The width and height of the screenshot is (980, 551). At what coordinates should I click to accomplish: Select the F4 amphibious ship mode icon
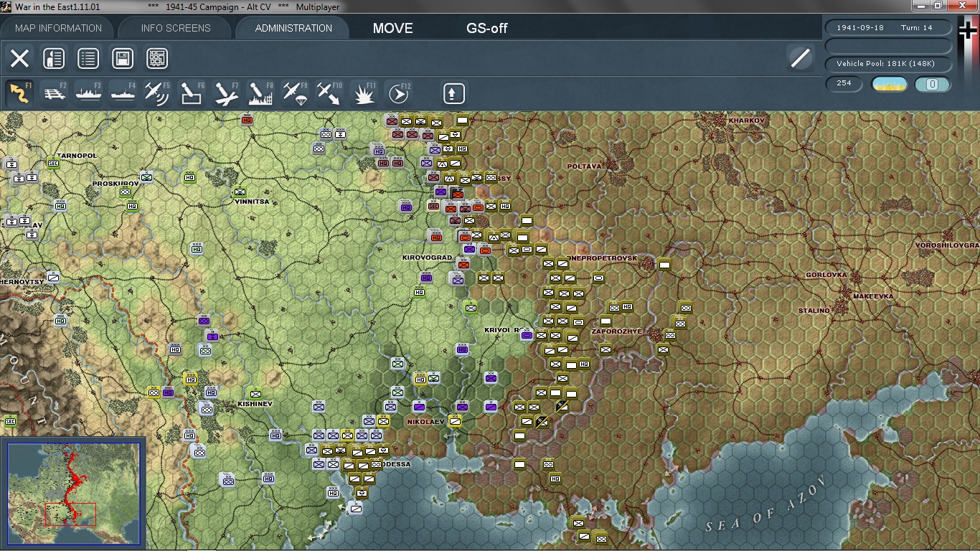pyautogui.click(x=123, y=93)
